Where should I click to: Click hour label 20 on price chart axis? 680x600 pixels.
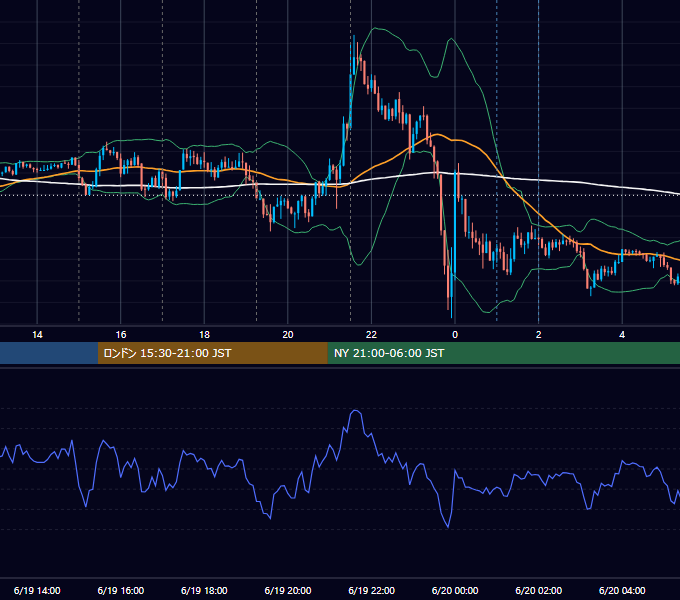coord(288,335)
